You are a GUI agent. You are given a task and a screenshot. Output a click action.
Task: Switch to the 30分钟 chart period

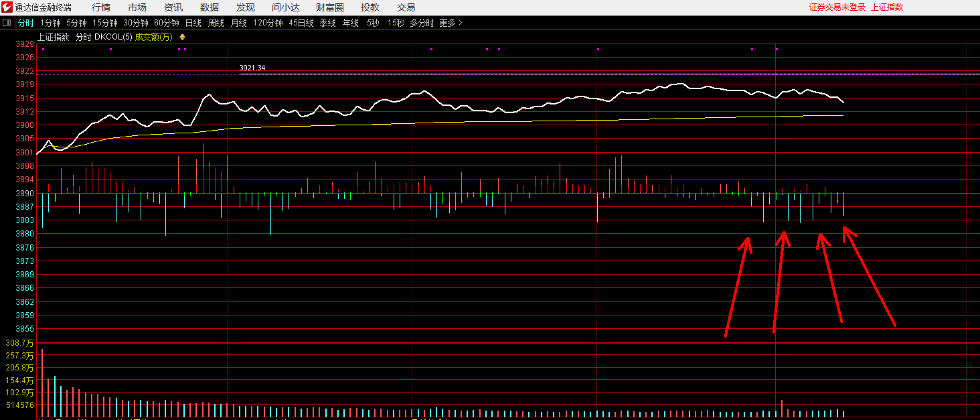pyautogui.click(x=136, y=23)
